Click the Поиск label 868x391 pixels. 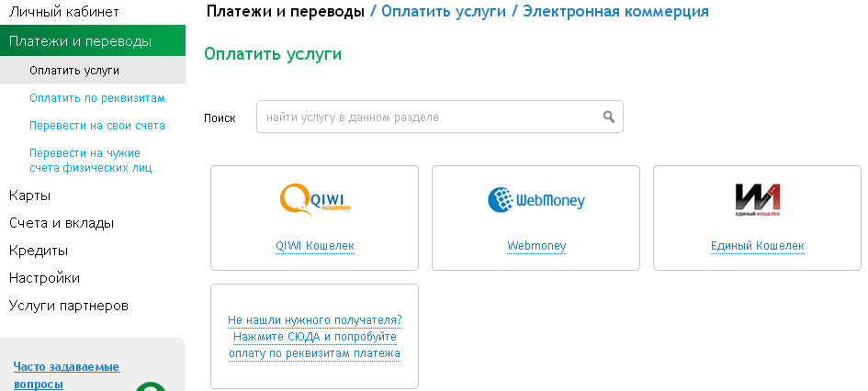220,117
